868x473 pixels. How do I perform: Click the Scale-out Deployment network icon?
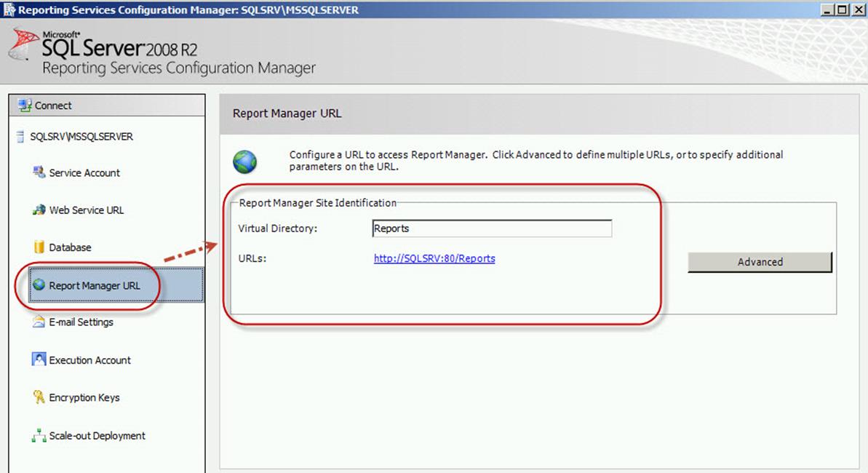coord(39,435)
